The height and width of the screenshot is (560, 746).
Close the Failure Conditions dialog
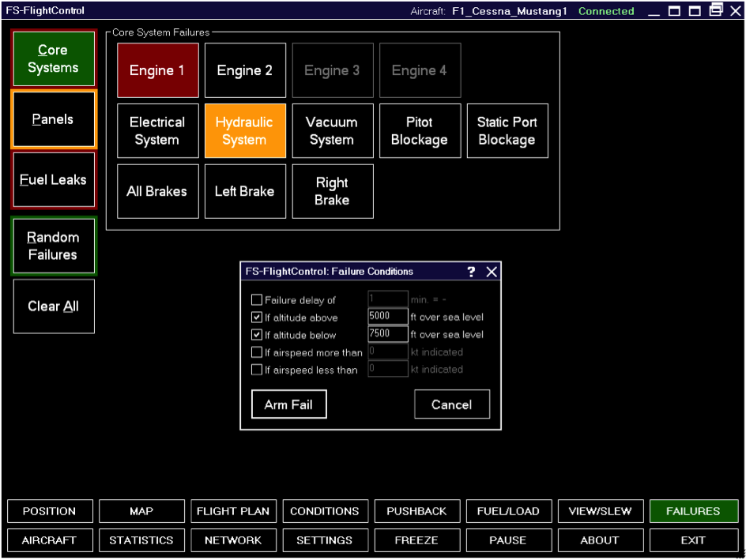491,271
